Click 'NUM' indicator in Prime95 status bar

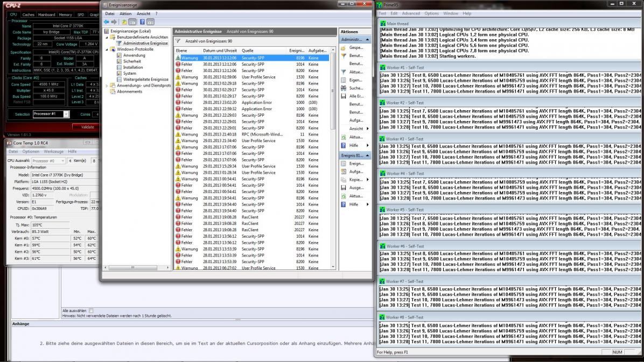coord(617,352)
